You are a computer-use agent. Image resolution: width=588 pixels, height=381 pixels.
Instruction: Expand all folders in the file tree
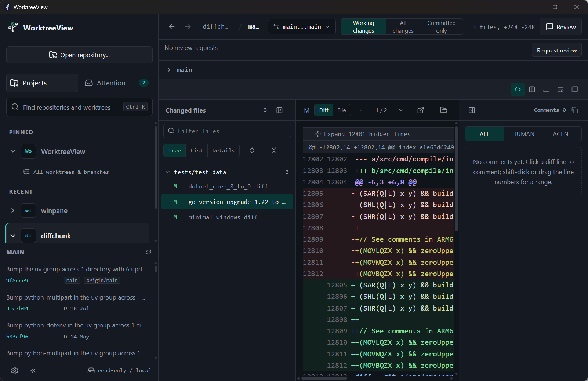click(x=252, y=150)
